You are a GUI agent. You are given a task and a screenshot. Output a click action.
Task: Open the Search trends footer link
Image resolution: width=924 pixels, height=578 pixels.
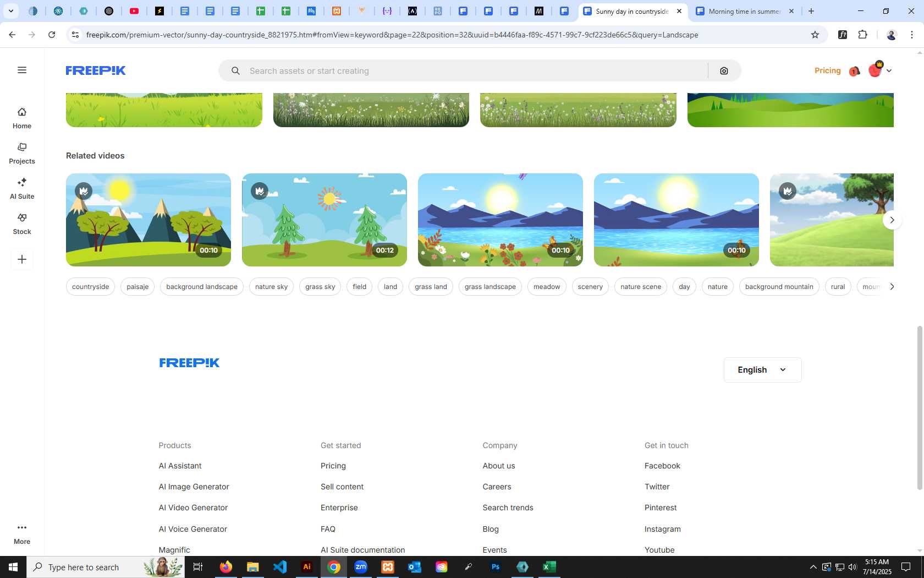(x=508, y=508)
